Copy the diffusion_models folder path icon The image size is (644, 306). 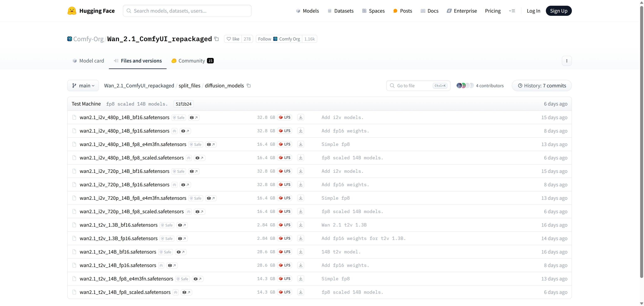(x=249, y=86)
